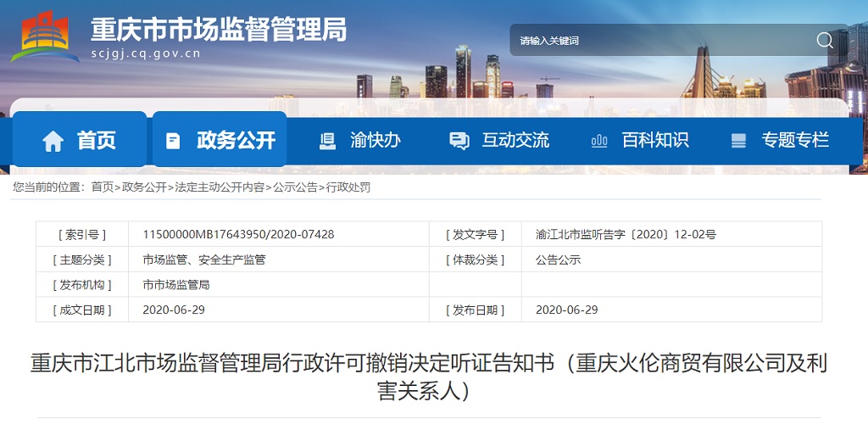Screen dimensions: 868x430
Task: Click the bar chart icon beside 百科知识
Action: tap(599, 141)
